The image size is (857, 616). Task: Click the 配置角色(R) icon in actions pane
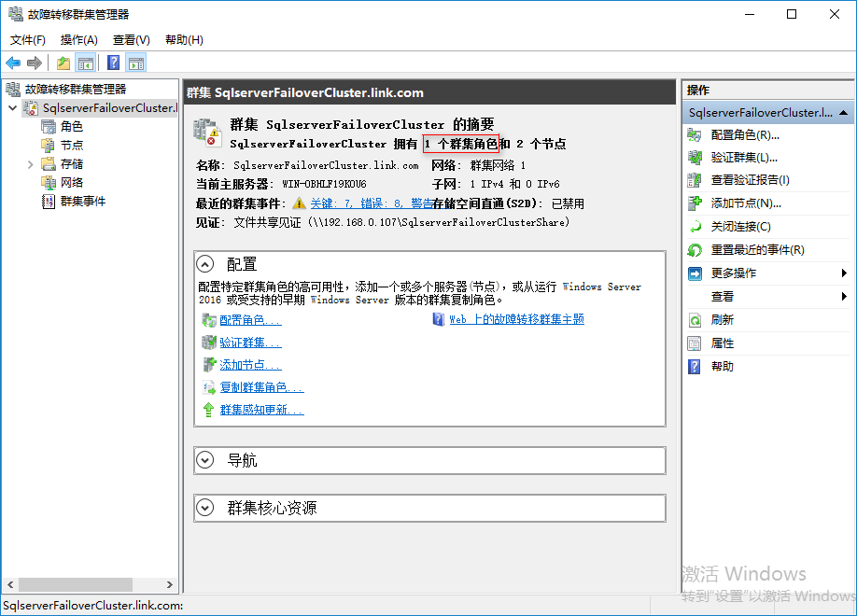pos(695,135)
